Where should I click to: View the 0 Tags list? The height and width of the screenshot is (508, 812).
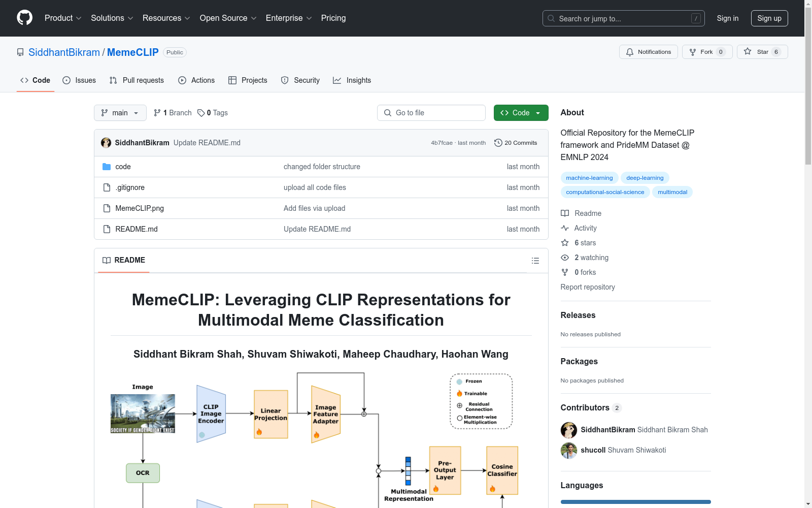213,113
